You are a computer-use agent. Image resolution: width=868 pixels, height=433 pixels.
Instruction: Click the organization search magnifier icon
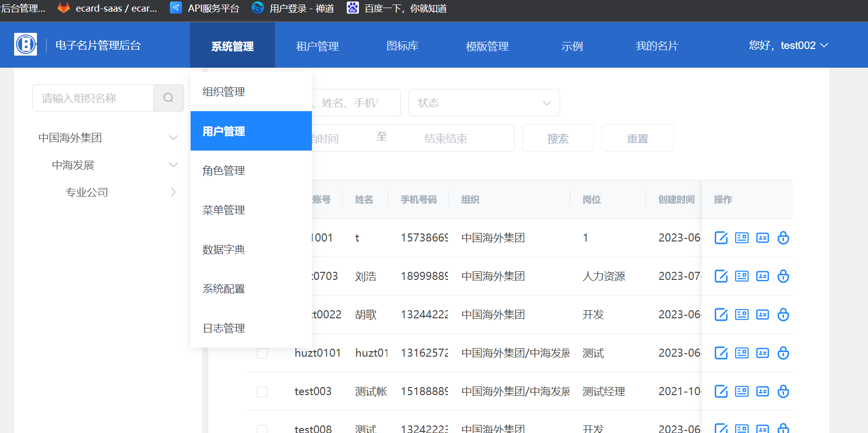coord(168,98)
